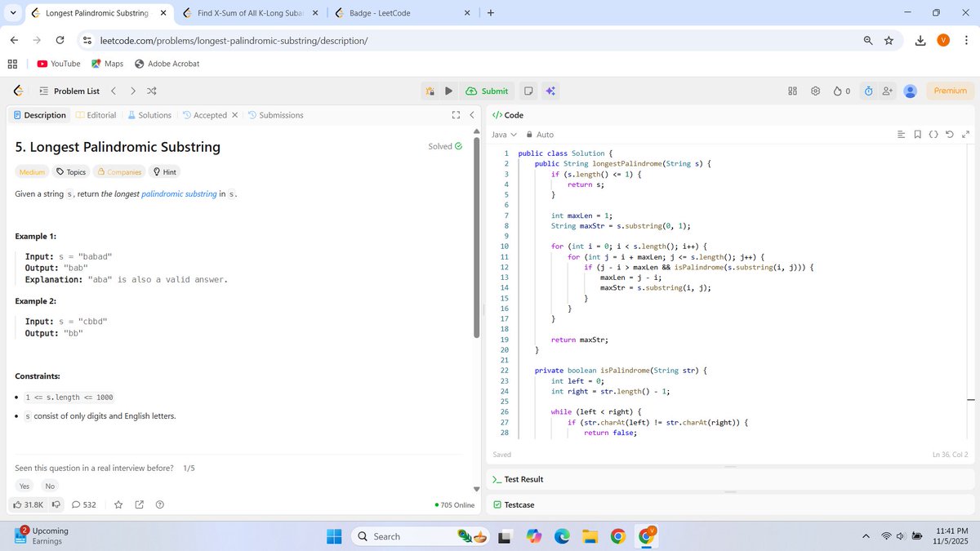Toggle the Auto indentation lock setting
This screenshot has width=980, height=551.
click(540, 134)
